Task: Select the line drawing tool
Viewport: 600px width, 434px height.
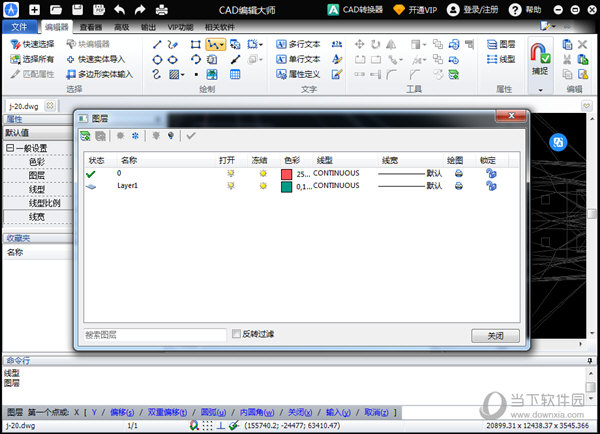Action: [x=157, y=44]
